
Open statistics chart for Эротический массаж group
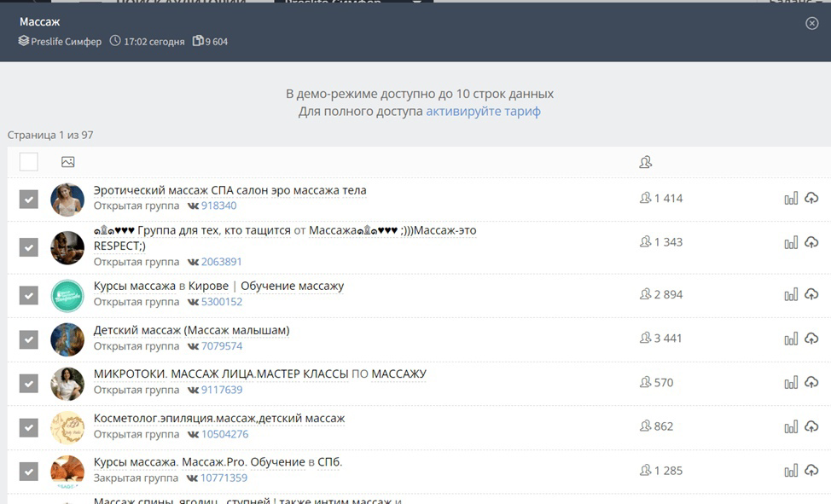[x=791, y=199]
